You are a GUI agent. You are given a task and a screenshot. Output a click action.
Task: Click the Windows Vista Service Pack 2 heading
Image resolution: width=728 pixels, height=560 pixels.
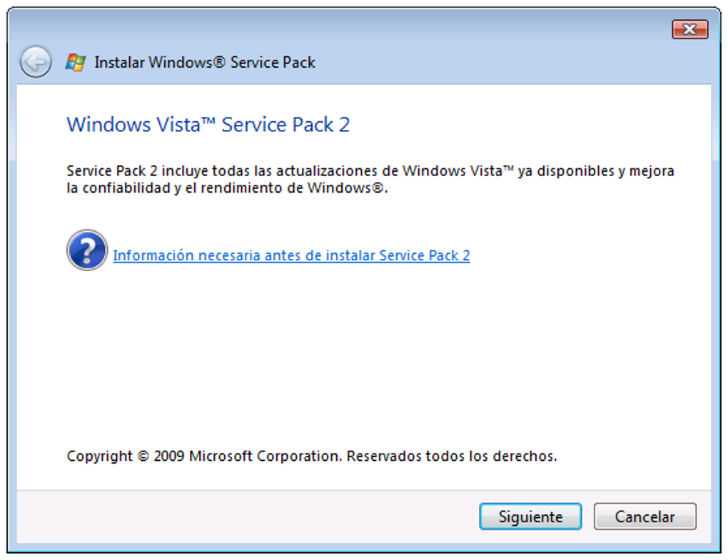[x=208, y=125]
